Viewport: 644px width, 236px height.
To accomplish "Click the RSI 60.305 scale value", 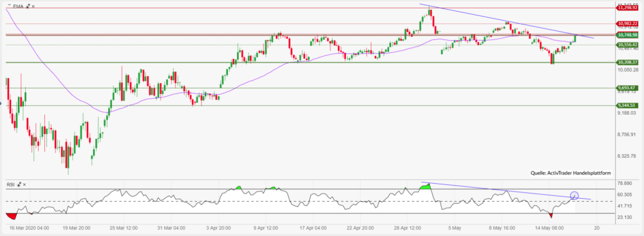I will point(627,195).
